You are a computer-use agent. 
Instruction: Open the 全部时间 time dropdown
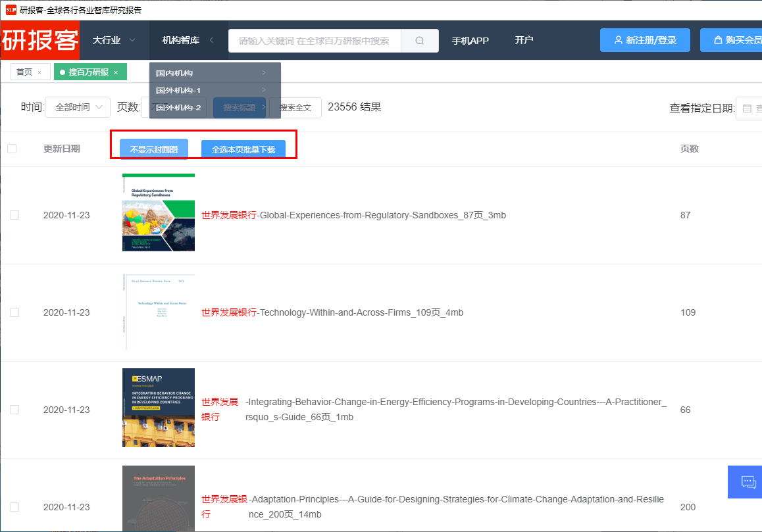point(78,107)
